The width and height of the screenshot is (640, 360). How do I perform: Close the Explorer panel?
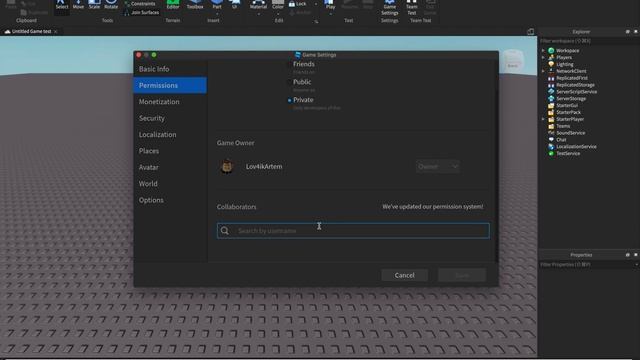click(636, 31)
